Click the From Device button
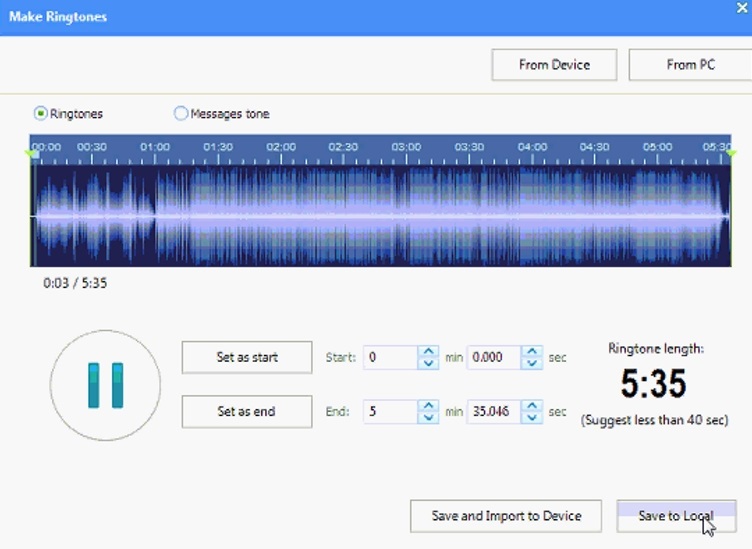 coord(554,65)
